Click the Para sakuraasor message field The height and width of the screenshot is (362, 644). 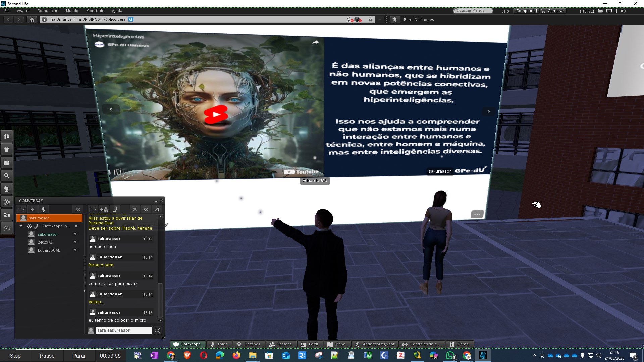point(124,330)
